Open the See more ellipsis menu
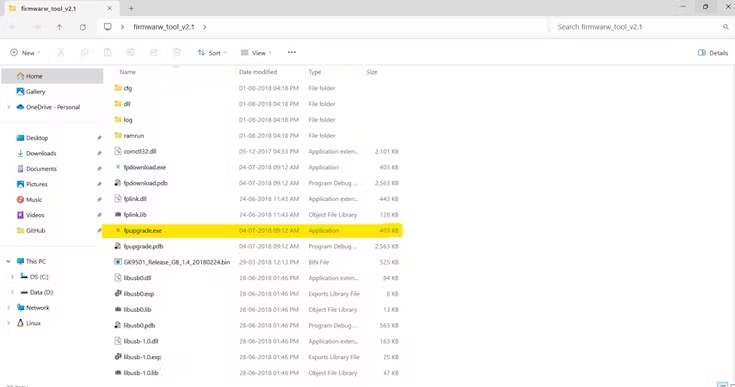735x387 pixels. 292,52
